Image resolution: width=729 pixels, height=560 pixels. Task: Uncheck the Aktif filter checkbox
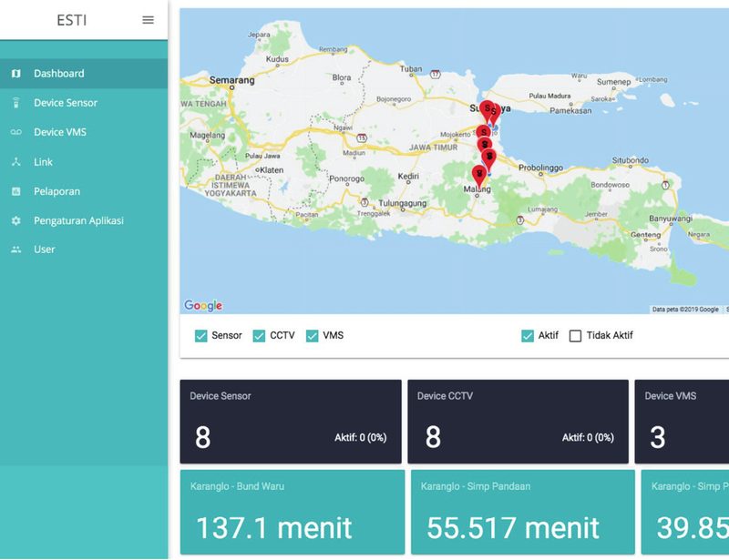[528, 335]
